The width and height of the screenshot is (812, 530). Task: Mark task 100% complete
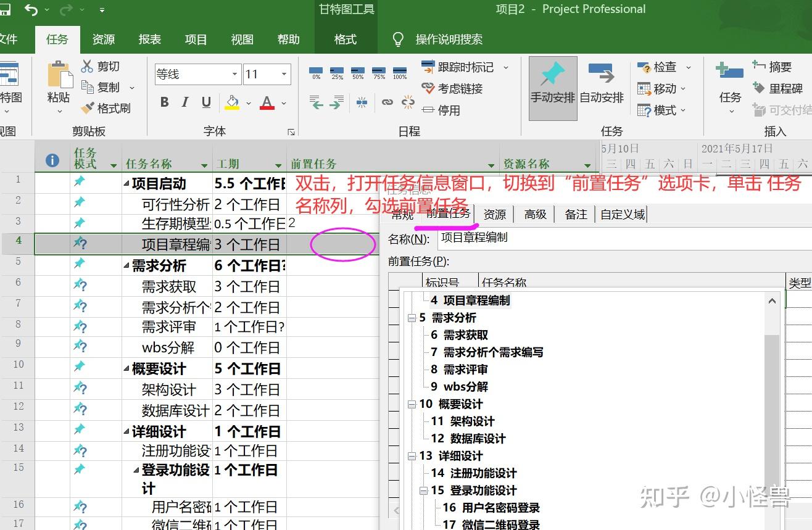[400, 73]
